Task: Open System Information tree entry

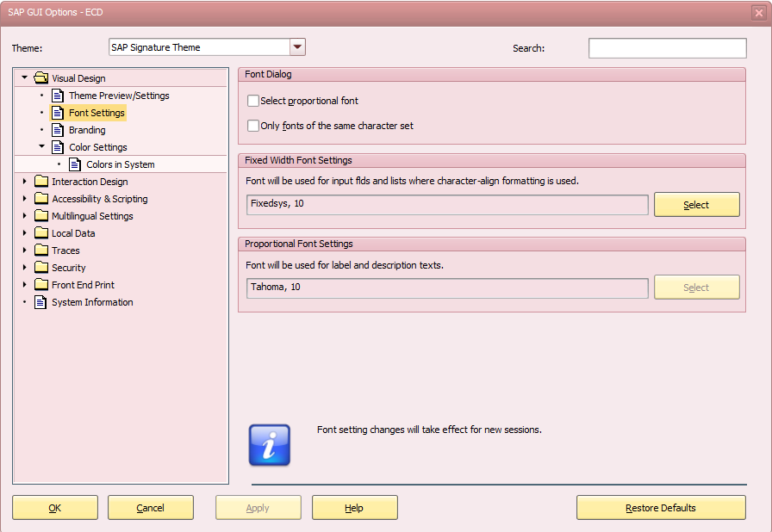Action: coord(92,302)
